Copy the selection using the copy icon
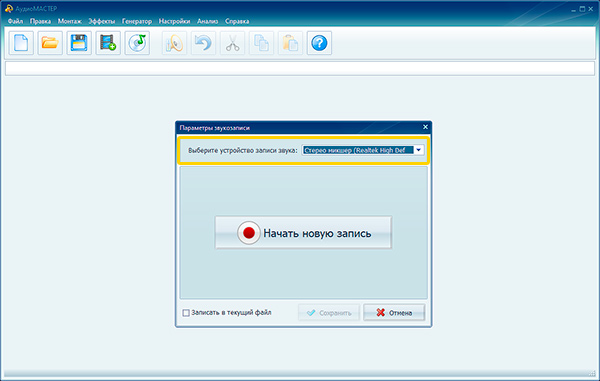Image resolution: width=600 pixels, height=381 pixels. coord(261,43)
